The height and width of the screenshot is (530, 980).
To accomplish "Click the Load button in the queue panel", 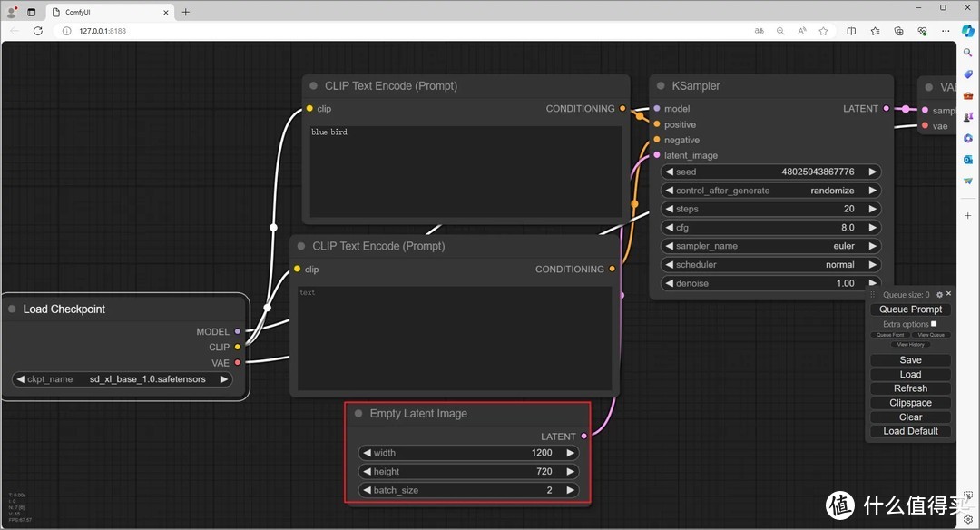I will pyautogui.click(x=910, y=375).
